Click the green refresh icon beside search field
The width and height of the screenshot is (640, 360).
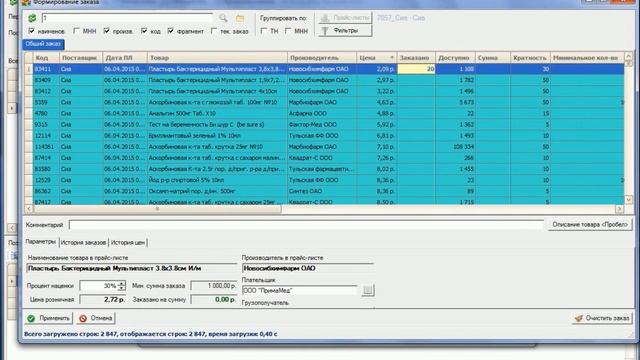(32, 18)
